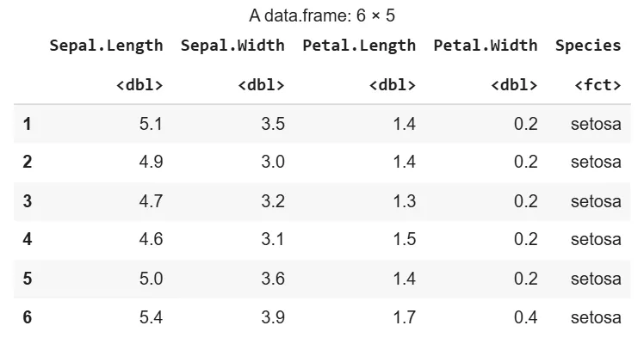Image resolution: width=644 pixels, height=344 pixels.
Task: Select the Petal.Length column header
Action: click(x=359, y=46)
